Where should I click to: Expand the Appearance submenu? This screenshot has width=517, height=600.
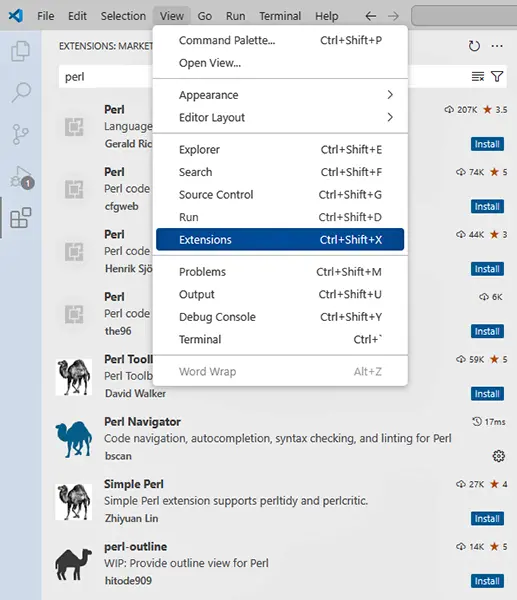(280, 95)
